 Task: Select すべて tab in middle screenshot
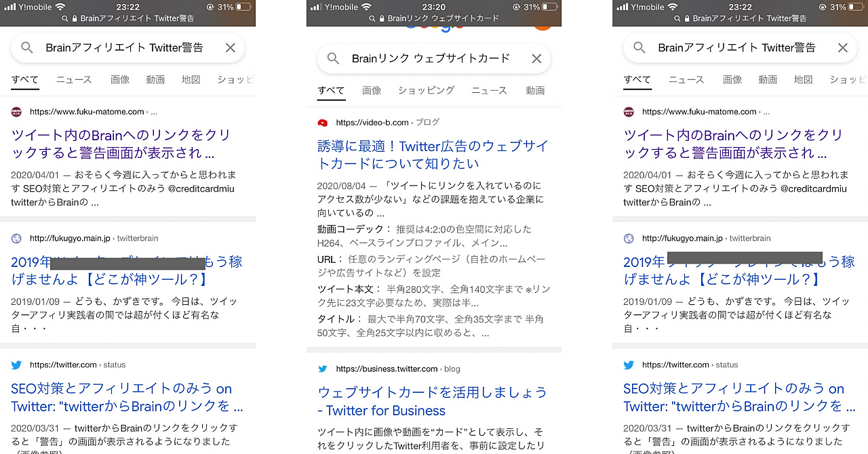(x=331, y=90)
